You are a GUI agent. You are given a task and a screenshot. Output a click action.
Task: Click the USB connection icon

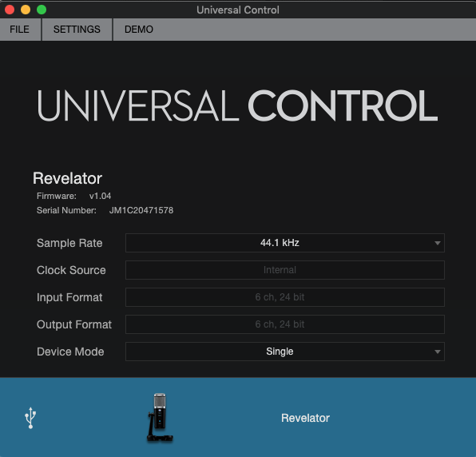point(30,418)
